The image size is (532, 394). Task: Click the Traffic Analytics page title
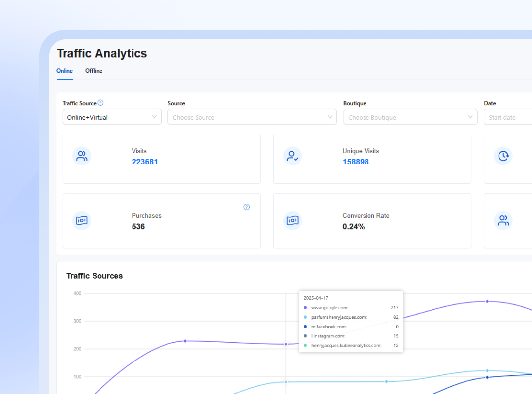102,53
